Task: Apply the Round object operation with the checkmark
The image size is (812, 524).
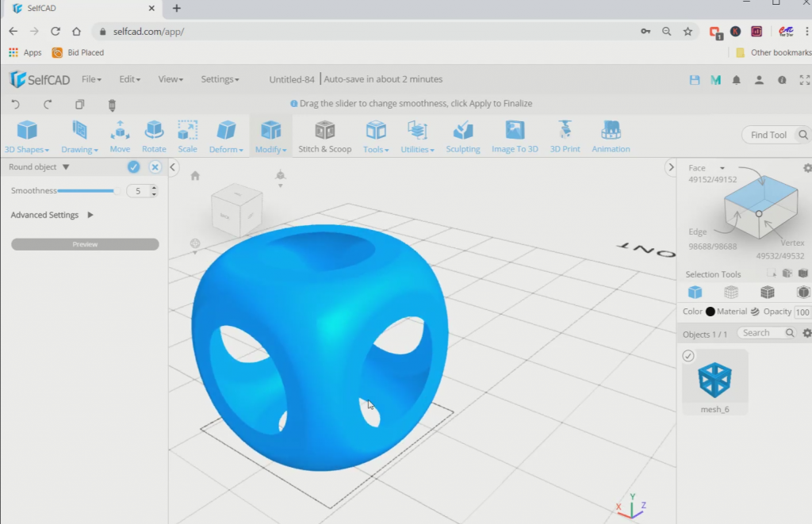Action: [132, 167]
